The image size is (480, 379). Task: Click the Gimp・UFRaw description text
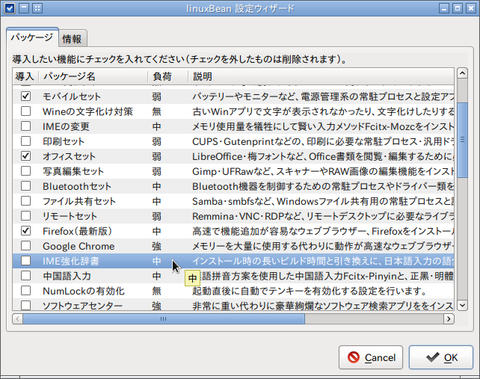tap(323, 171)
